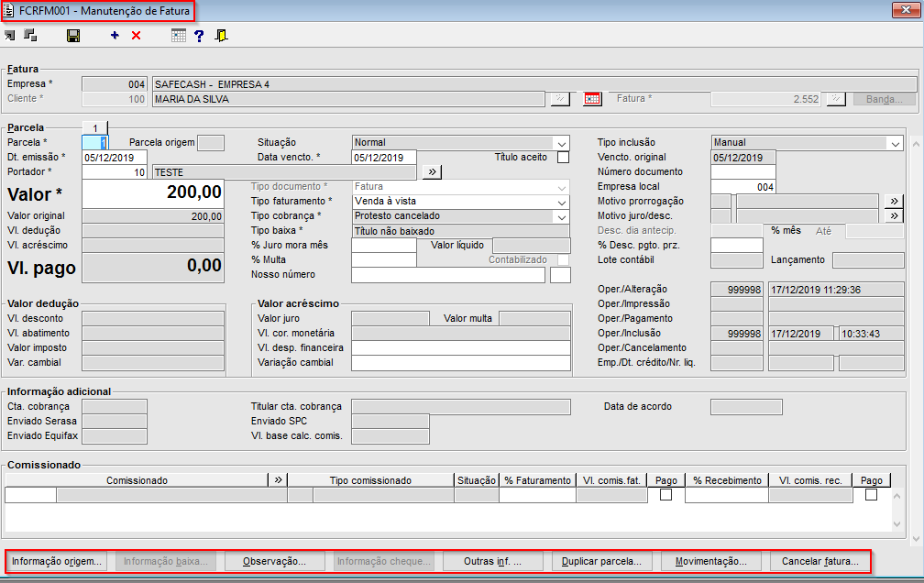
Task: Click Empresa local field with 004
Action: pos(743,187)
